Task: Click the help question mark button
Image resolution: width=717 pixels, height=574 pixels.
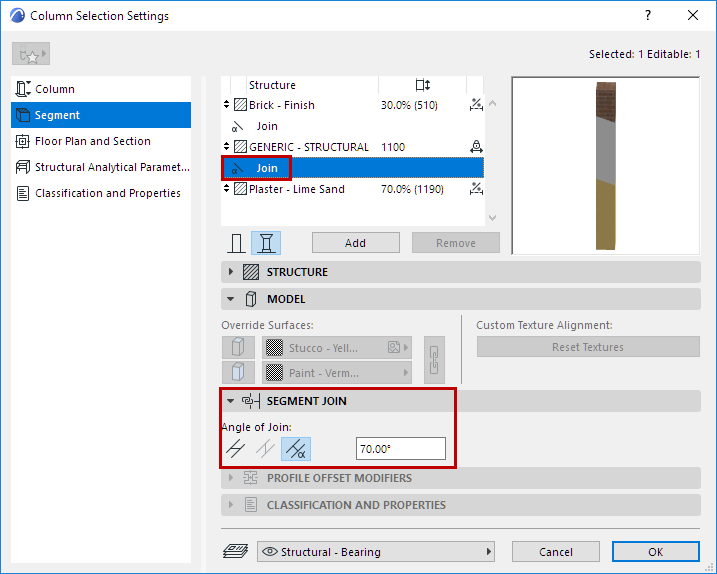Action: [648, 15]
